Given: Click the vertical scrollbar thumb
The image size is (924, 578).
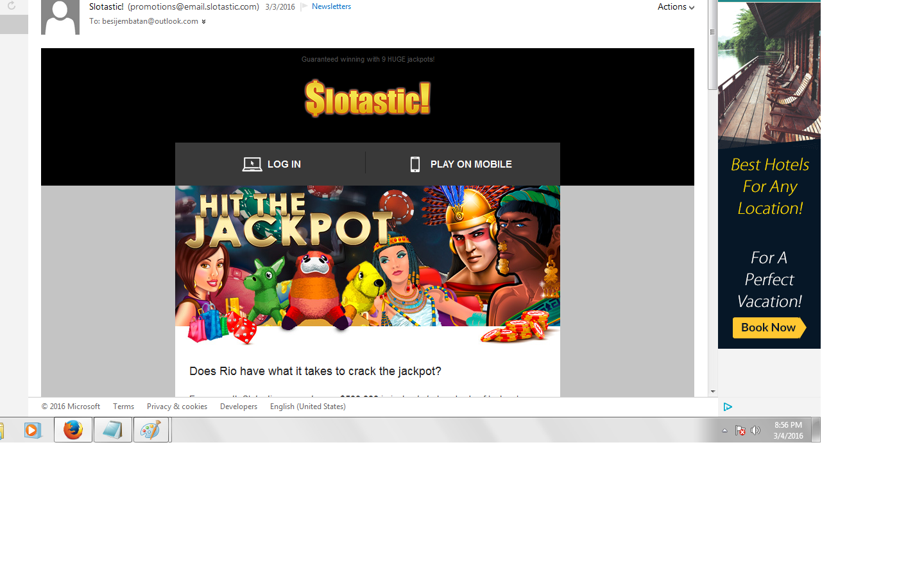Looking at the screenshot, I should [712, 45].
